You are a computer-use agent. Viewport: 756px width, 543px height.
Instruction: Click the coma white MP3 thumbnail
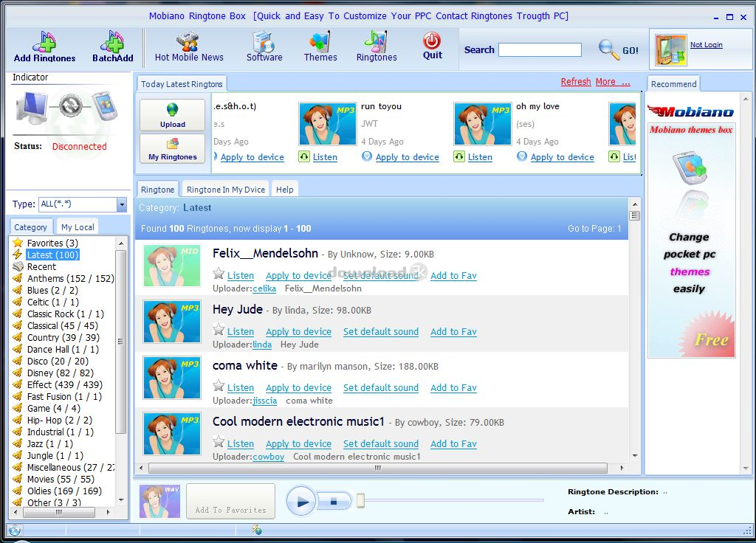[172, 378]
